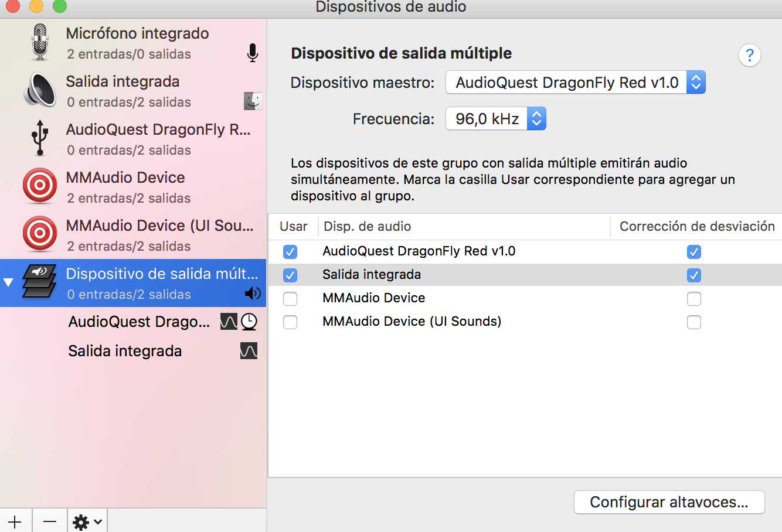Select the AudioQuest DragonFly USB icon
Image resolution: width=782 pixels, height=532 pixels.
click(x=40, y=138)
